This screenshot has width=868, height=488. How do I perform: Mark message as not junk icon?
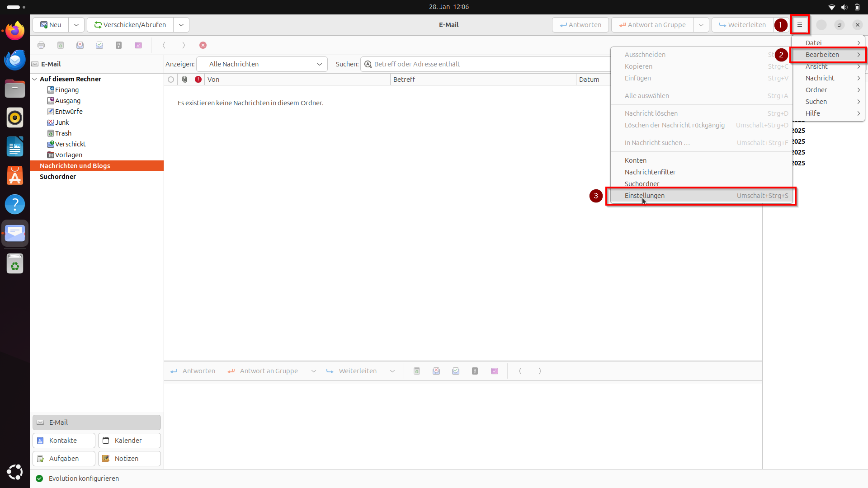coord(99,45)
